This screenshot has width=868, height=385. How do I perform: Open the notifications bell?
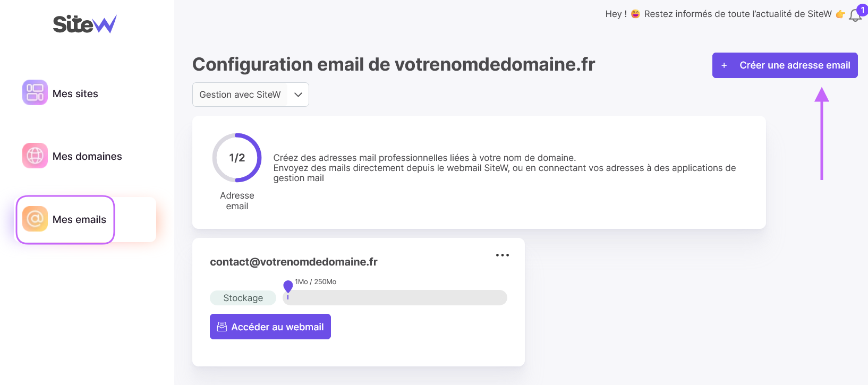855,15
